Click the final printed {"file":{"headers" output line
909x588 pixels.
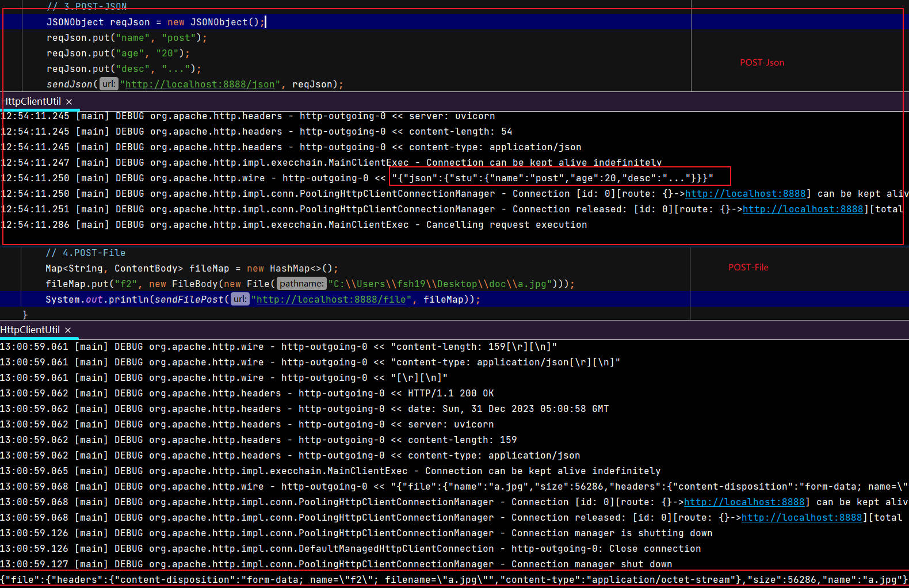(x=453, y=580)
